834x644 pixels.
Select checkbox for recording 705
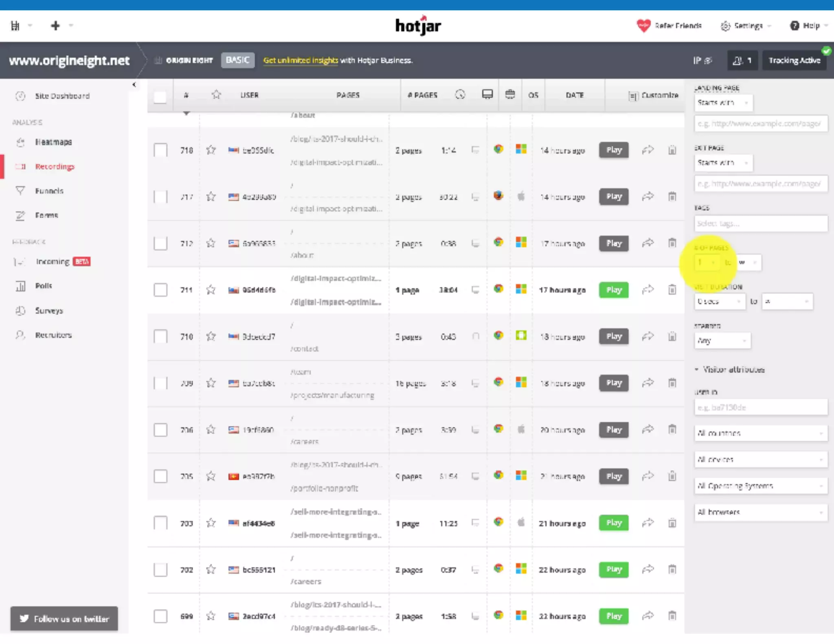click(160, 476)
